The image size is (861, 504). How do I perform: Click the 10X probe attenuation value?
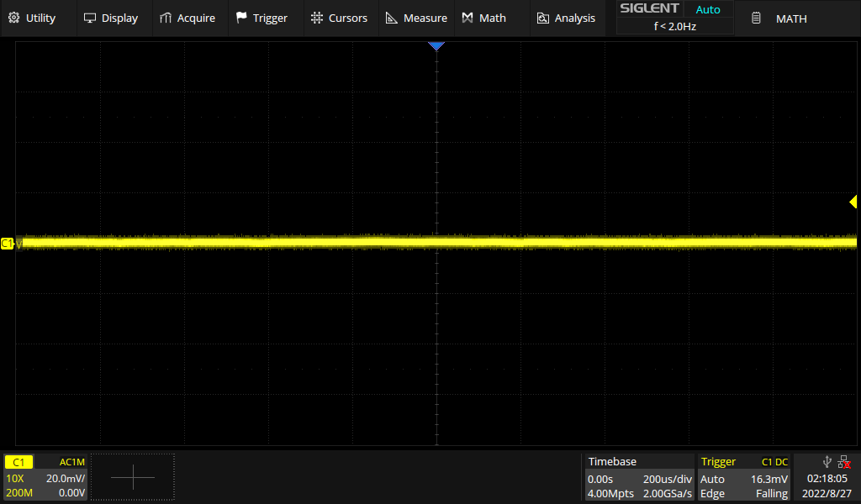coord(15,478)
